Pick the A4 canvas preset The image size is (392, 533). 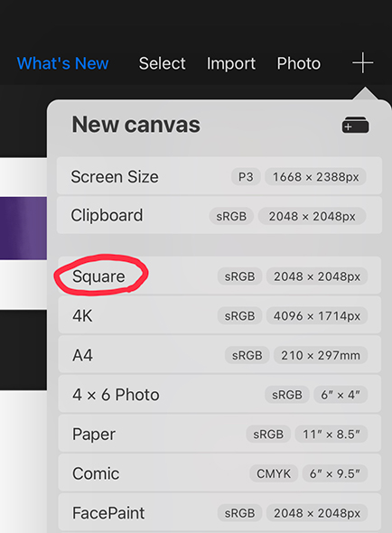[x=219, y=354]
